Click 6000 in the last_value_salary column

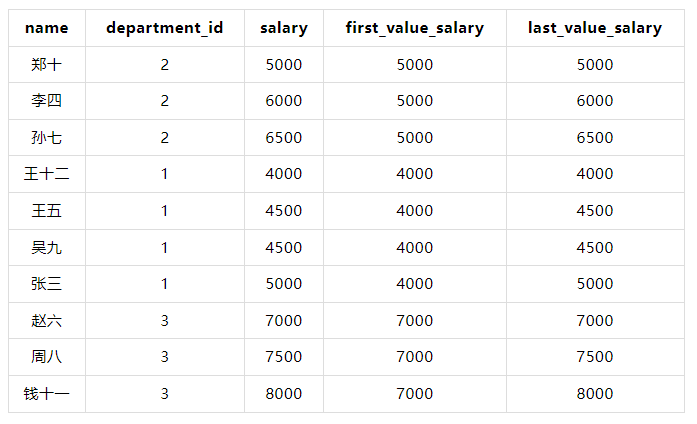[x=595, y=101]
